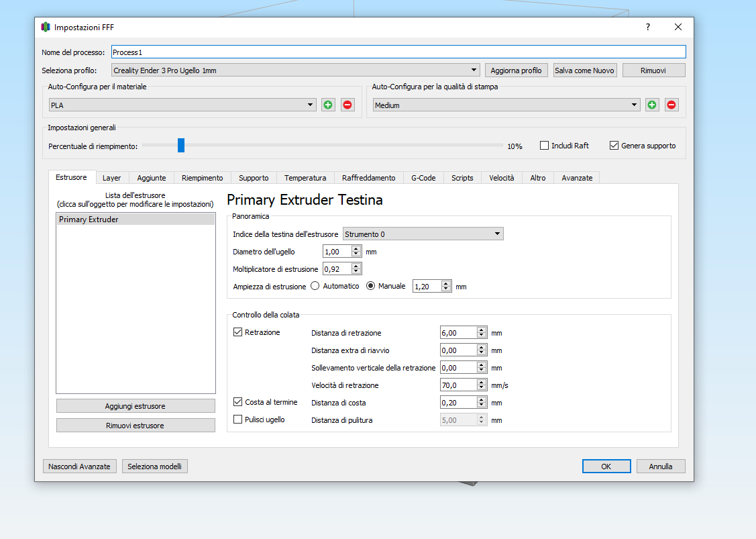756x539 pixels.
Task: Increase nozzle diameter with up arrow
Action: (x=356, y=249)
